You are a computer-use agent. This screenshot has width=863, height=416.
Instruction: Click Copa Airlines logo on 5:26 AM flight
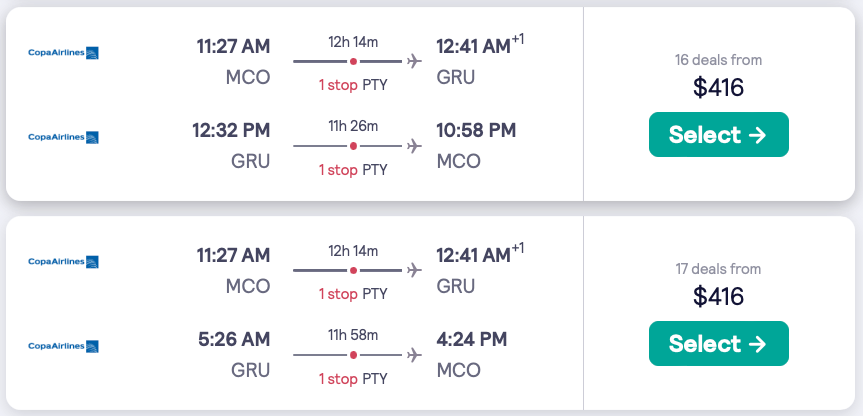63,346
